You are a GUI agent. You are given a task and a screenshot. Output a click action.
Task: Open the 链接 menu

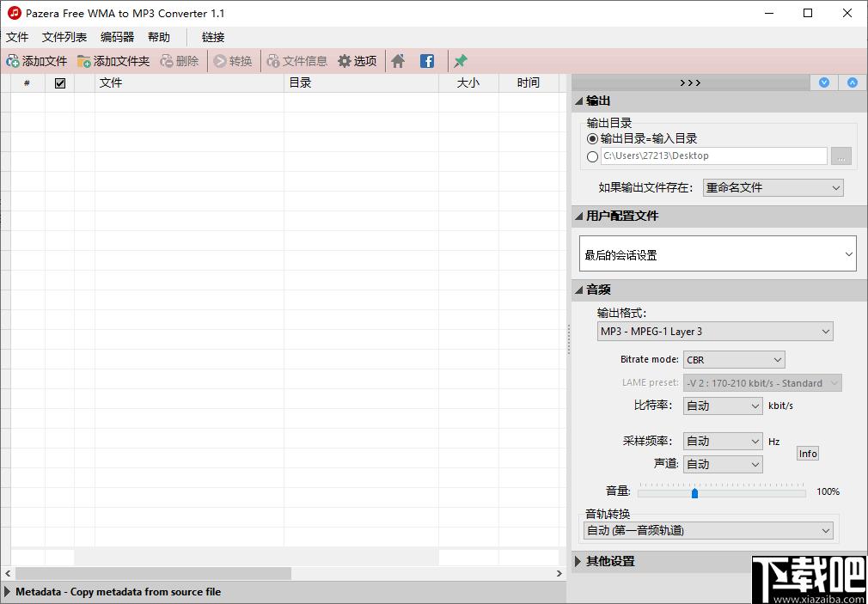(x=213, y=38)
